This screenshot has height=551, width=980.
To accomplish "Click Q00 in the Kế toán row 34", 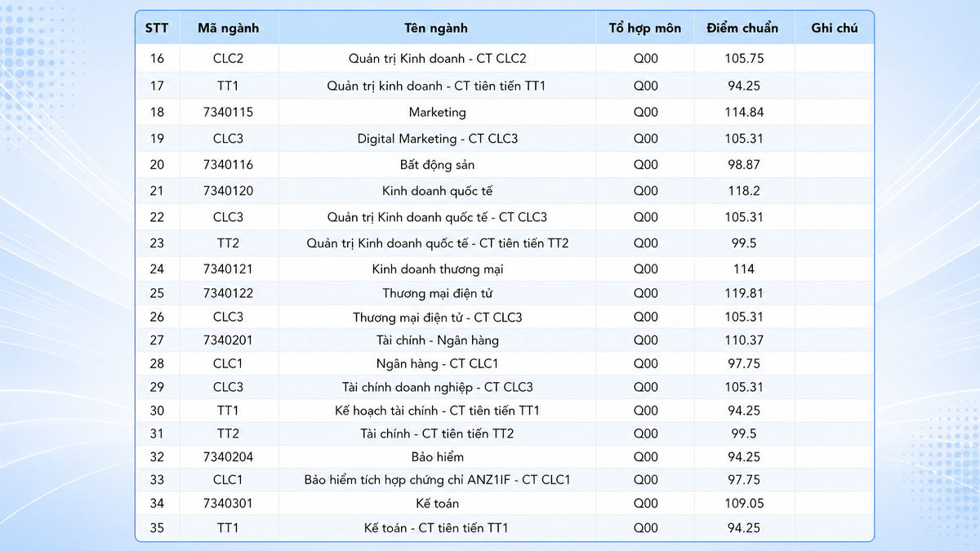I will [x=646, y=504].
